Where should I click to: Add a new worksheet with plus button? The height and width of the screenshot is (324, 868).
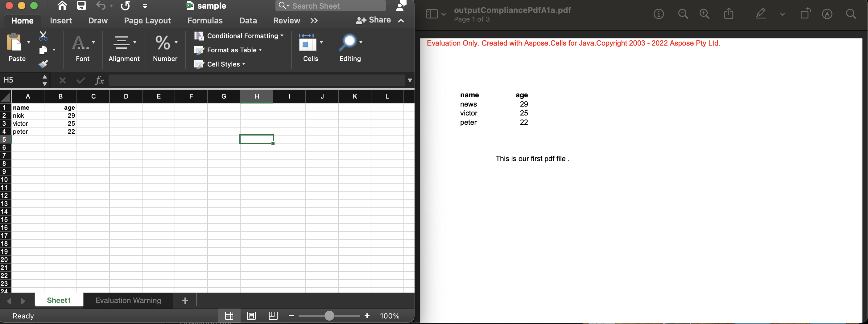(x=184, y=300)
